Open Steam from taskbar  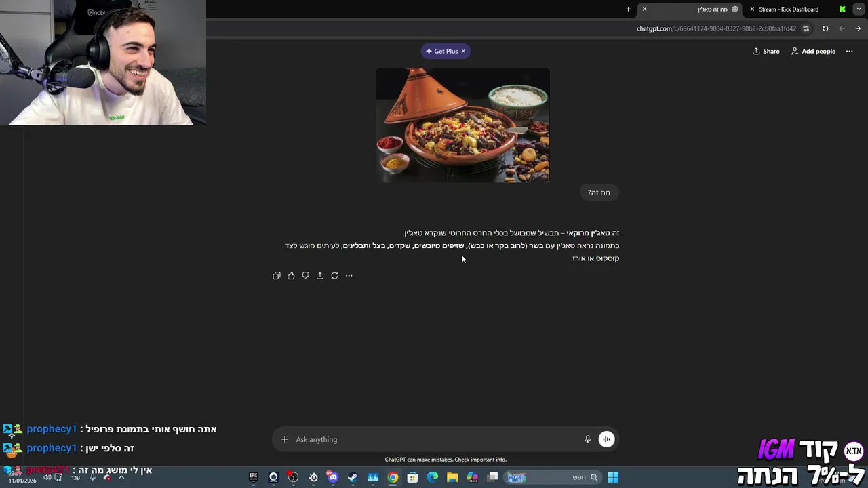point(353,477)
